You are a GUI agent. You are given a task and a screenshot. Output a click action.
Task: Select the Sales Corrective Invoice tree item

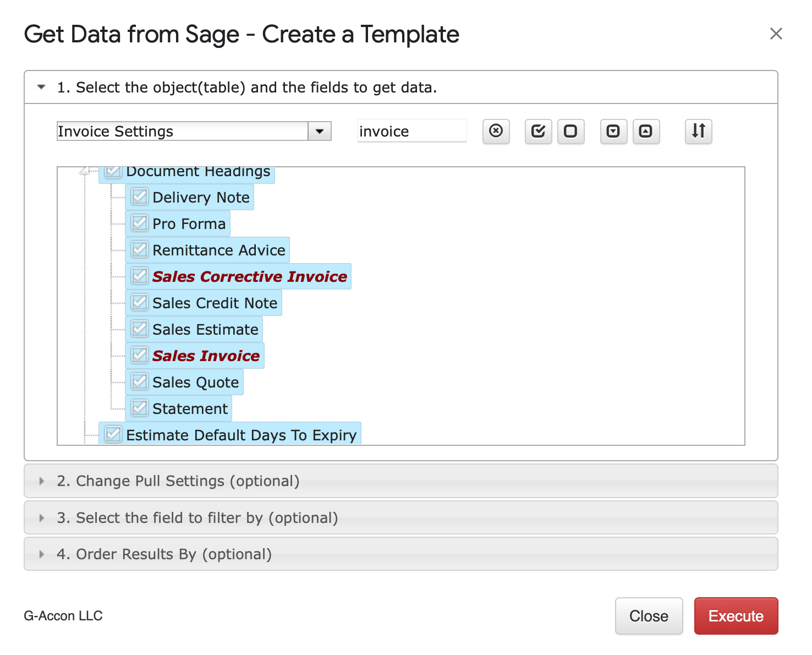[249, 276]
